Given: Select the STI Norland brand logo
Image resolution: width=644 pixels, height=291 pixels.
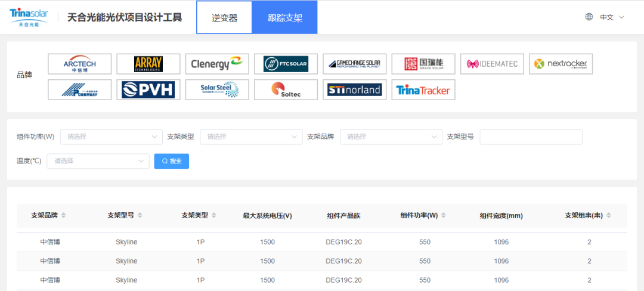Looking at the screenshot, I should tap(355, 90).
